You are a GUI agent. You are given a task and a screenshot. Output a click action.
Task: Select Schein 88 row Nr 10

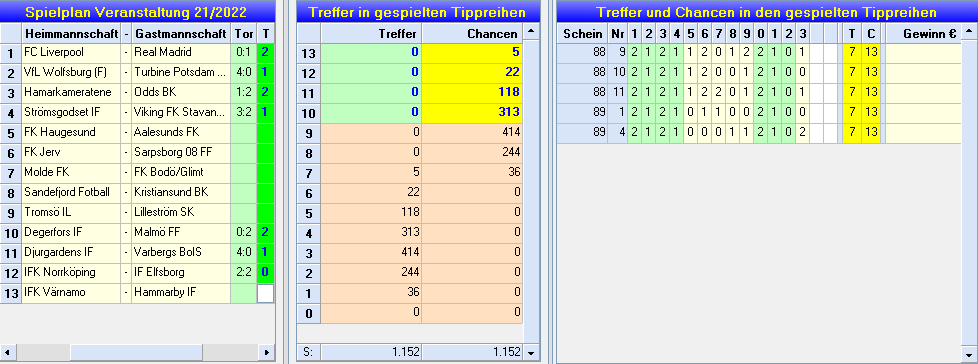(758, 74)
